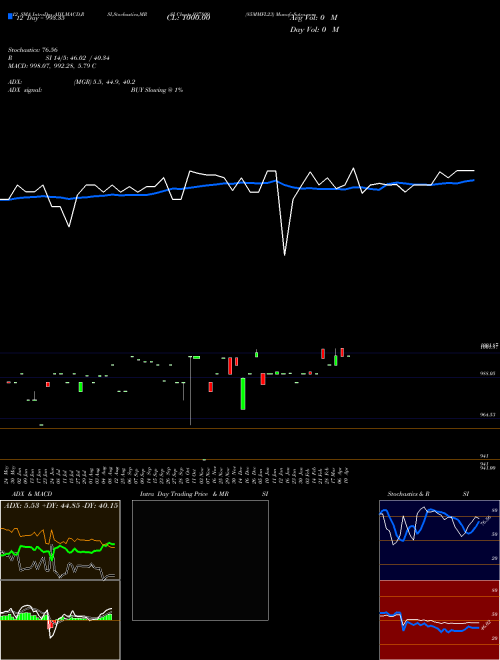Viewport: 500px width, 660px height.
Task: Click the empty Intra Day Trading Price panel
Action: click(200, 560)
